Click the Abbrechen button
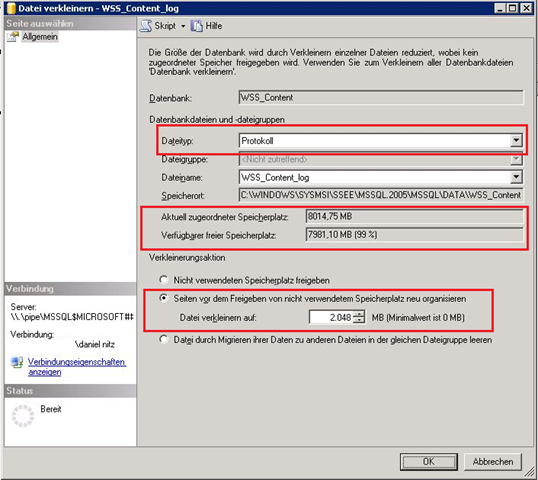This screenshot has height=480, width=538. pos(493,461)
